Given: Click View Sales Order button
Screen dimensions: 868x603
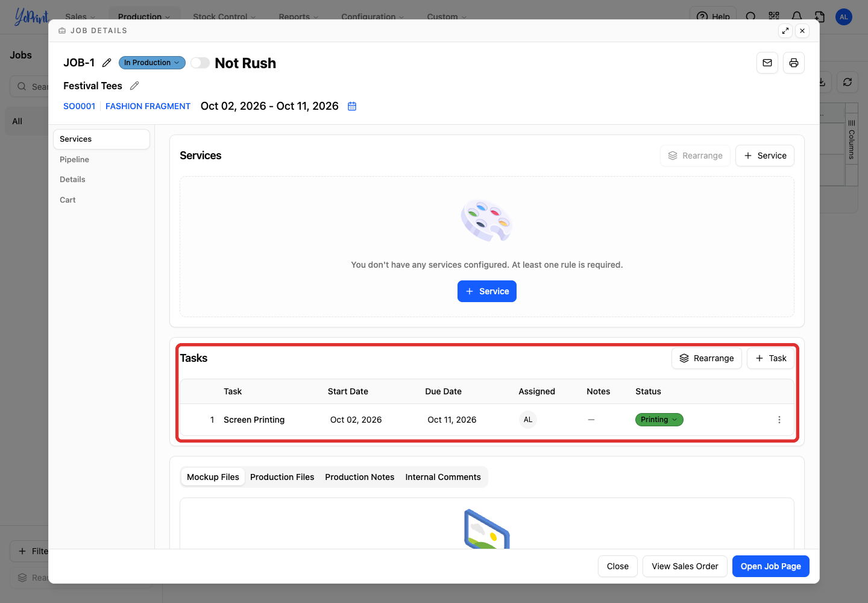Looking at the screenshot, I should point(685,566).
